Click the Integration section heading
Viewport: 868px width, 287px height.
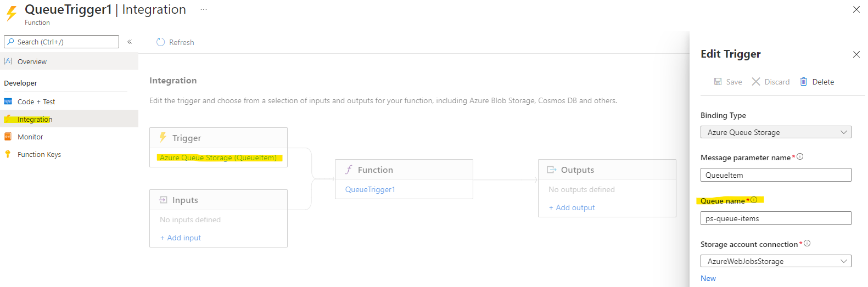[x=173, y=80]
